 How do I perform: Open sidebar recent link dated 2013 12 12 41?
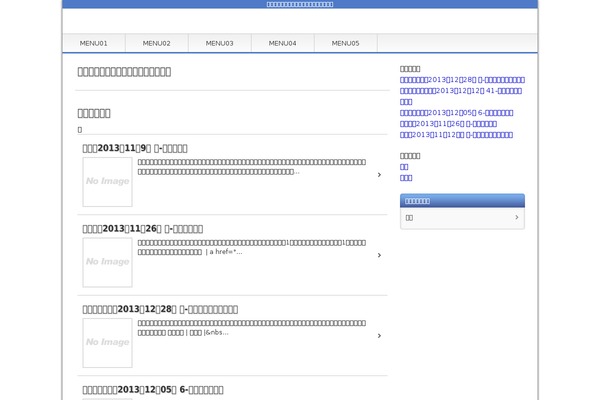click(461, 96)
